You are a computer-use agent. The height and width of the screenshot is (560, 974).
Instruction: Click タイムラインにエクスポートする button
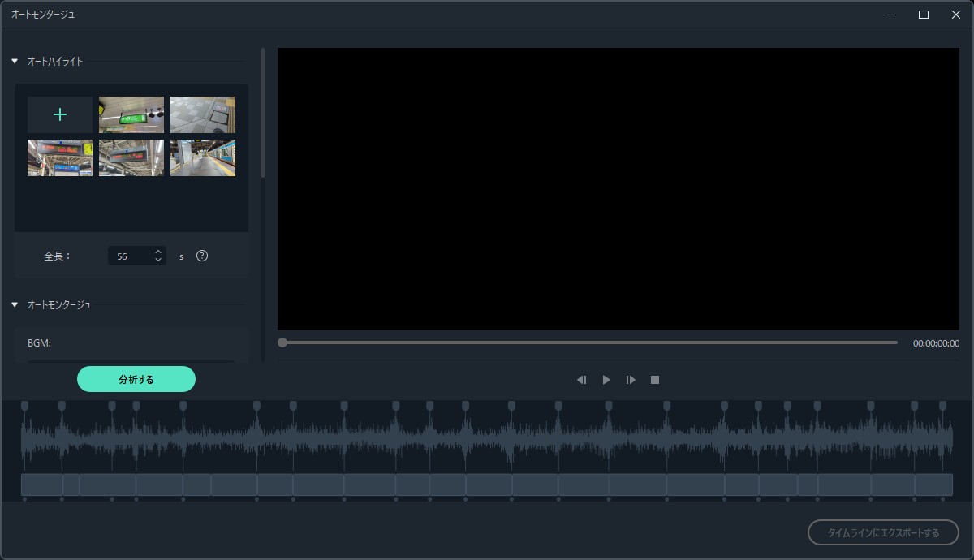883,532
